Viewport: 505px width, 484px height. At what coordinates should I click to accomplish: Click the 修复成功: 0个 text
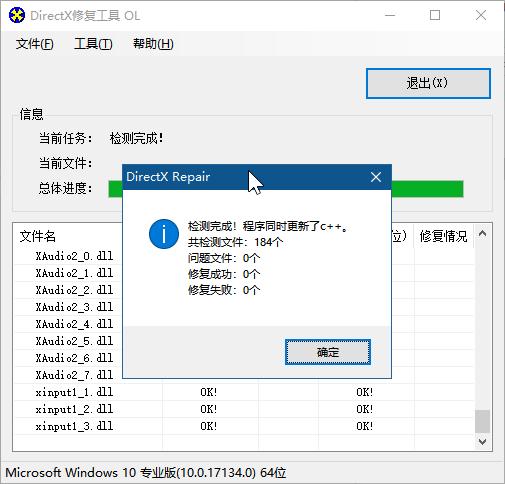224,274
